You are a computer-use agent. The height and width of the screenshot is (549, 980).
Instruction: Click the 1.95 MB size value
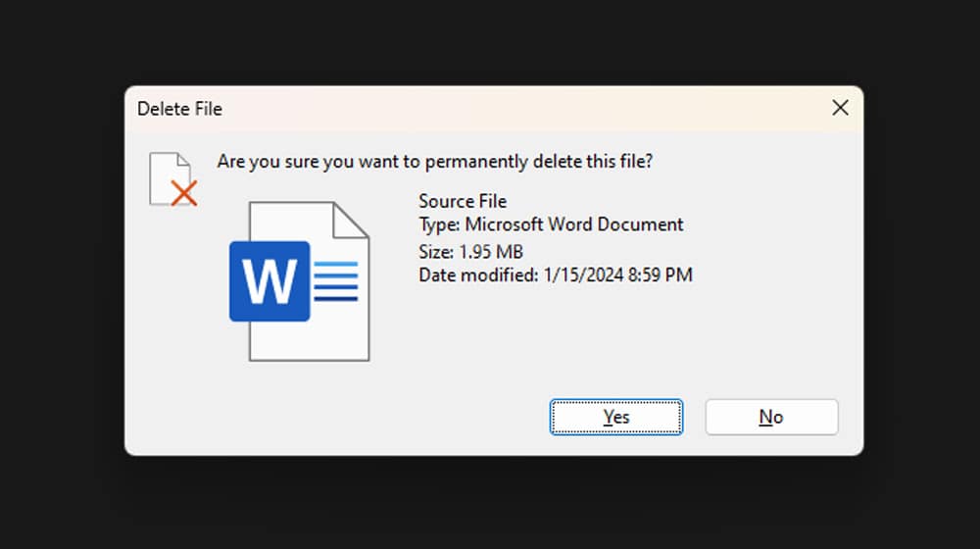491,252
